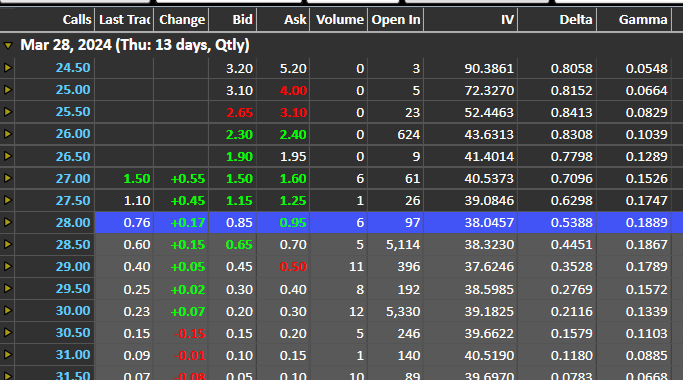
Task: Sort by the Open Int column header
Action: coord(396,20)
